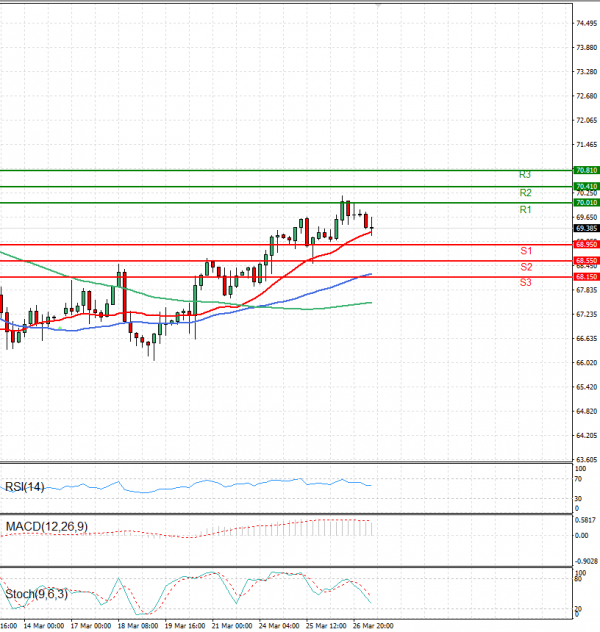Click the S1 support label
The image size is (600, 632).
(525, 250)
